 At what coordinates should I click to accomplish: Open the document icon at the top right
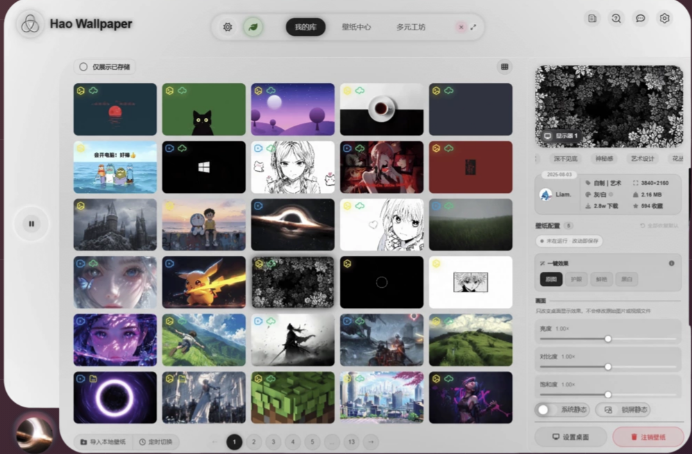click(x=592, y=18)
